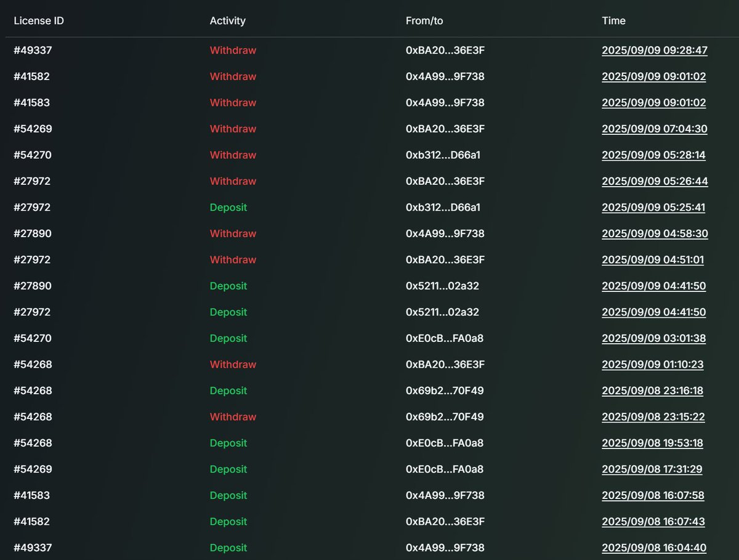Viewport: 739px width, 560px height.
Task: Select license #49337 in the 09:28:47 row
Action: click(x=33, y=51)
